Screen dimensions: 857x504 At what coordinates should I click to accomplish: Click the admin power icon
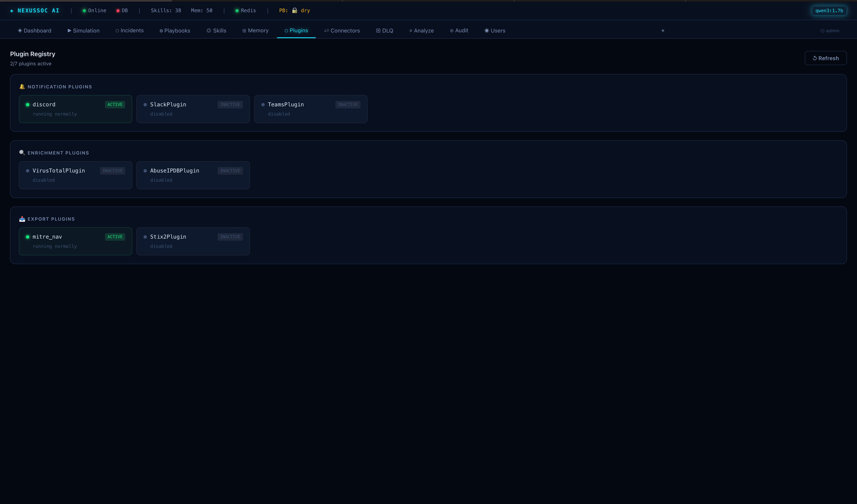(822, 31)
